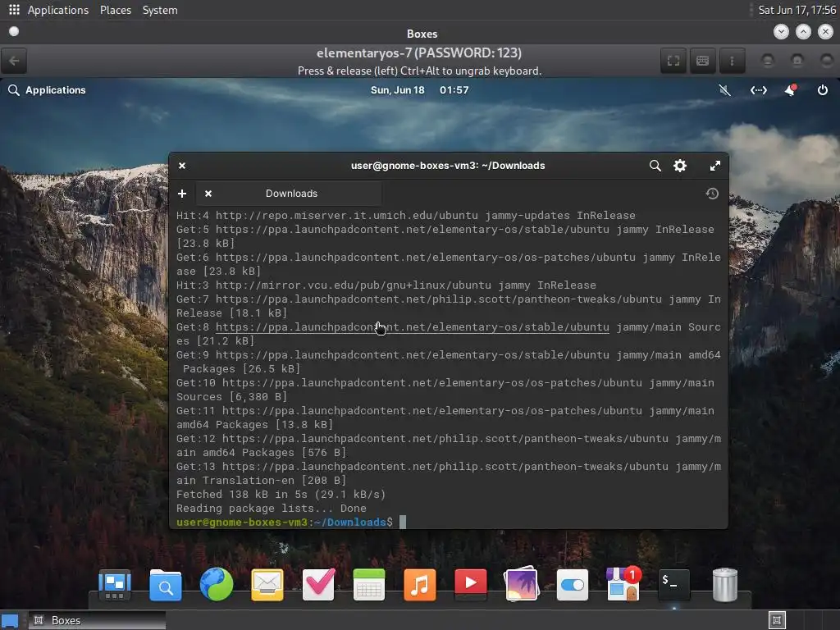The image size is (840, 630).
Task: Open Calendar from the dock
Action: pyautogui.click(x=369, y=584)
